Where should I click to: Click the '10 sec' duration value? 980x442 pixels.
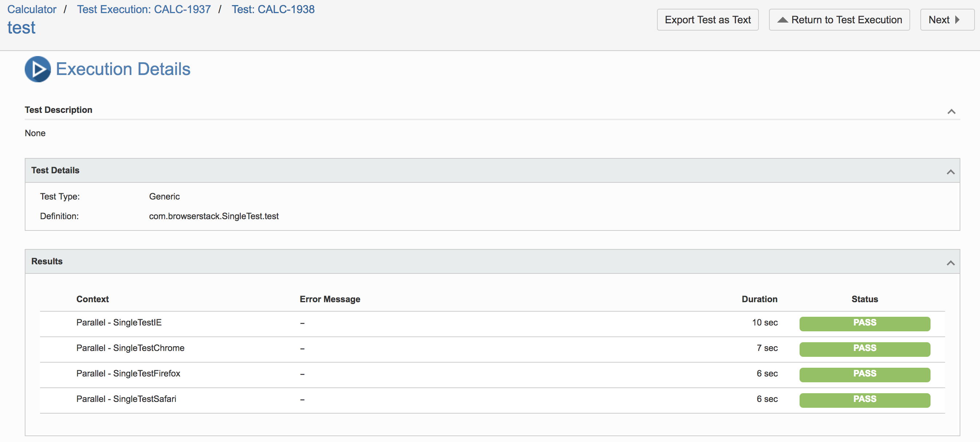(x=765, y=323)
